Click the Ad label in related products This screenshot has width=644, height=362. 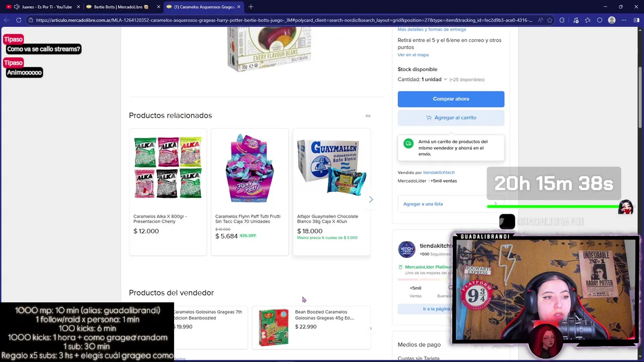368,116
